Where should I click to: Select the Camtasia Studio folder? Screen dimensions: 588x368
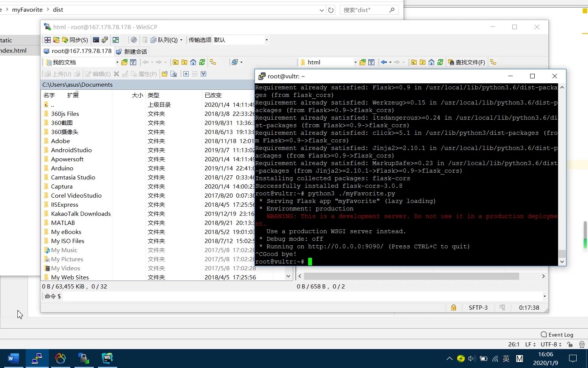tap(73, 177)
